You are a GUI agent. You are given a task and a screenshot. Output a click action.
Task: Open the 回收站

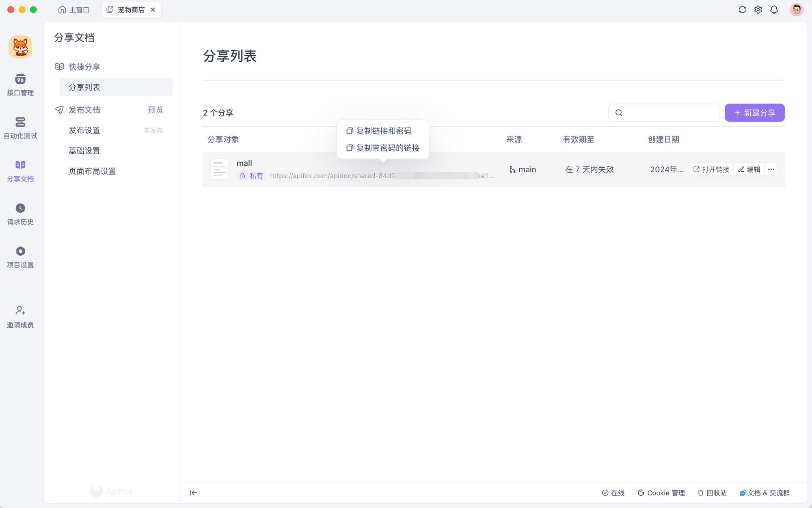712,493
